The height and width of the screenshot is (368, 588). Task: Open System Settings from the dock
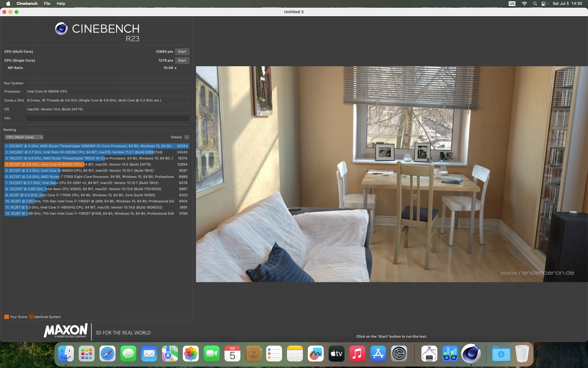point(399,354)
